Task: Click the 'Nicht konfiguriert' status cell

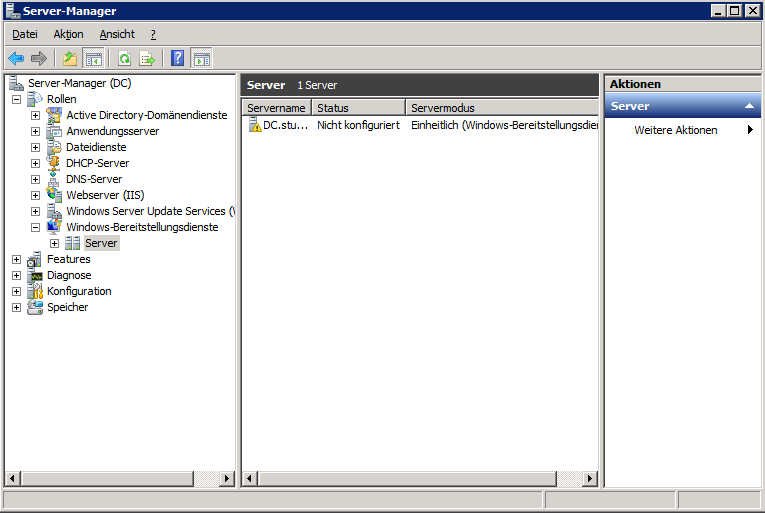Action: tap(358, 125)
